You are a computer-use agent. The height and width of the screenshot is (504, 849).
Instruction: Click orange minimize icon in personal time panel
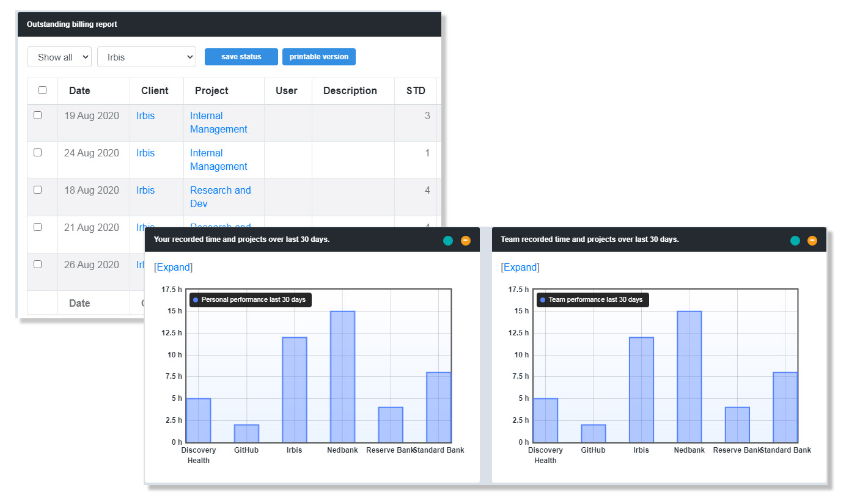pos(466,241)
